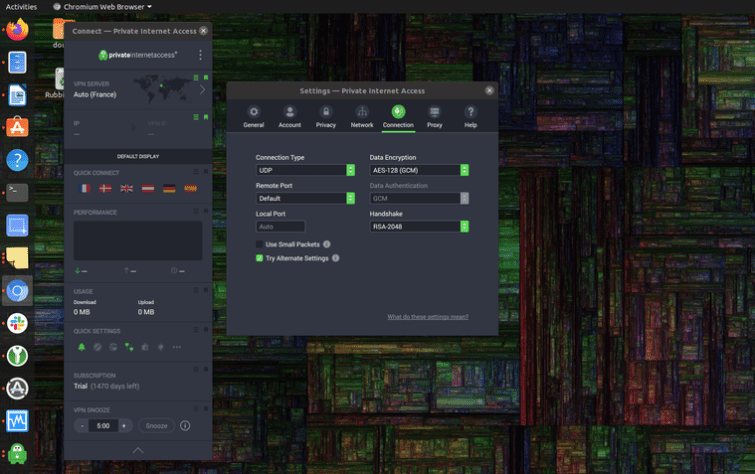Click info icon next to Use Small Packets

[x=327, y=244]
